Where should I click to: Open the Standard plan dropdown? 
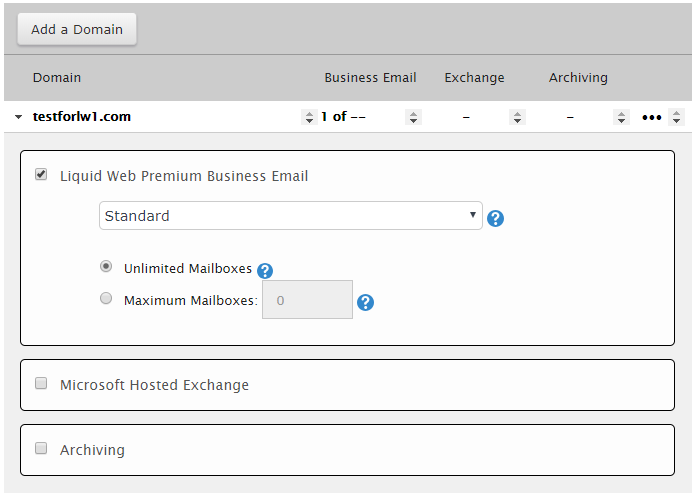point(291,216)
